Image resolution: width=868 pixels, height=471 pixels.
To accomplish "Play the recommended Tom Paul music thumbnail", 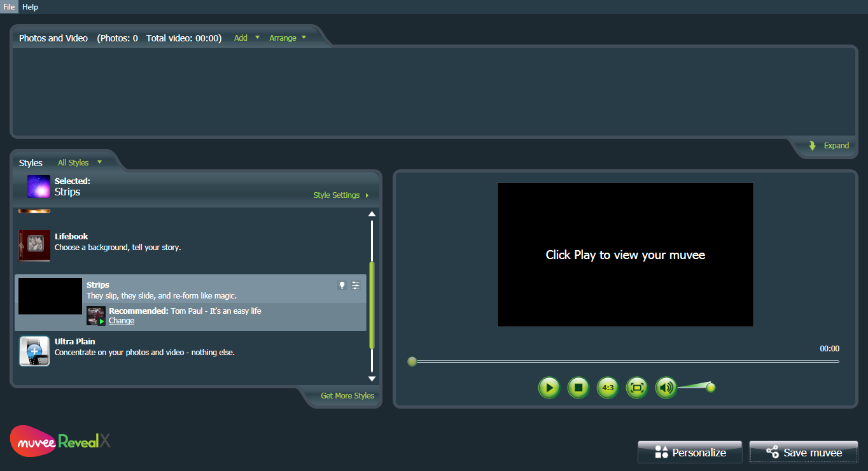I will 96,316.
